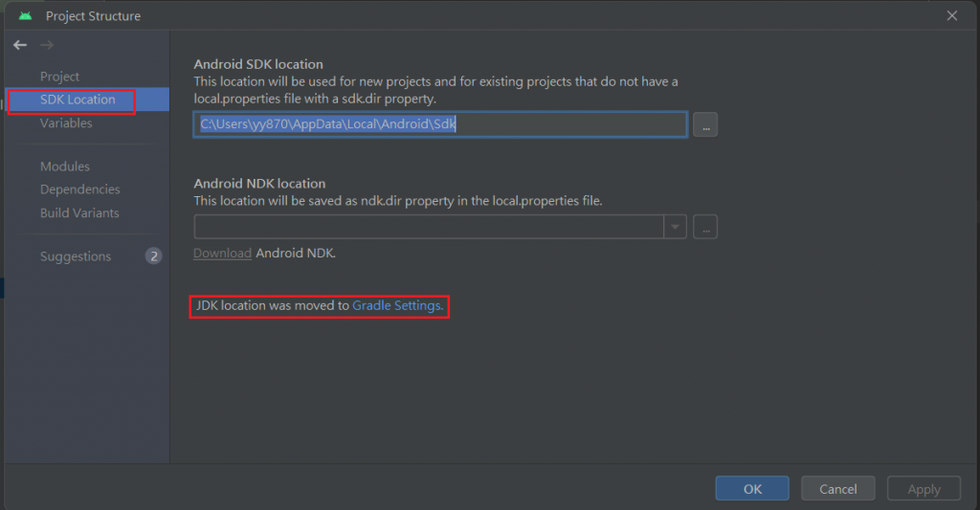Screen dimensions: 980x510
Task: Show the Build Variants section
Action: click(79, 213)
